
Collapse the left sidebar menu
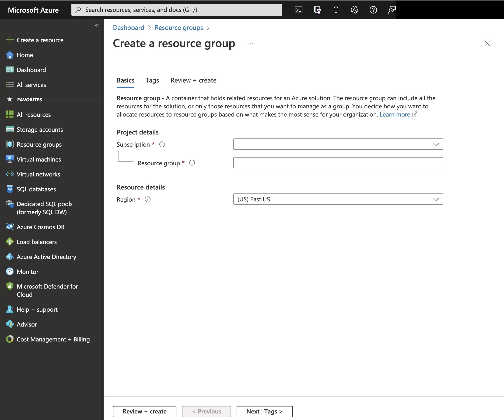(97, 26)
